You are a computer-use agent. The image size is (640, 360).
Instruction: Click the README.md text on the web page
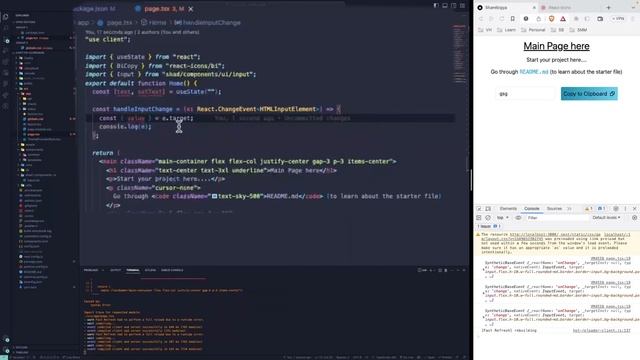coord(534,72)
